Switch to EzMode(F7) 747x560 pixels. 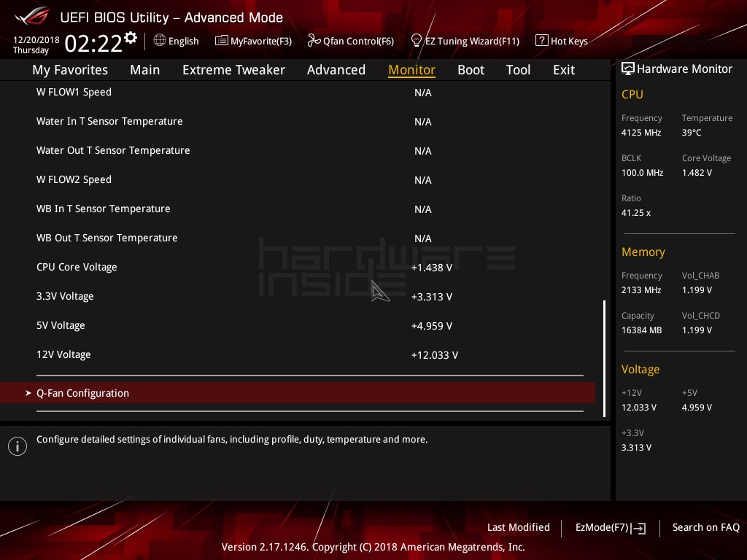click(602, 527)
